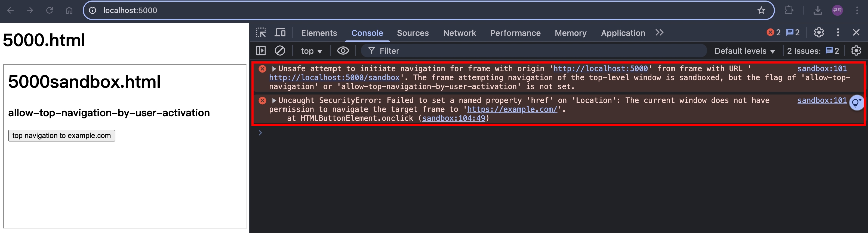Open sandbox:101 source link of first error
This screenshot has width=868, height=233.
click(x=822, y=69)
